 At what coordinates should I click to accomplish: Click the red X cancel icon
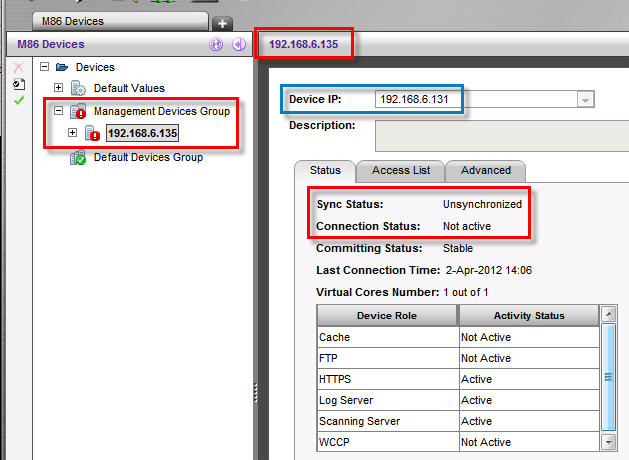pos(18,67)
